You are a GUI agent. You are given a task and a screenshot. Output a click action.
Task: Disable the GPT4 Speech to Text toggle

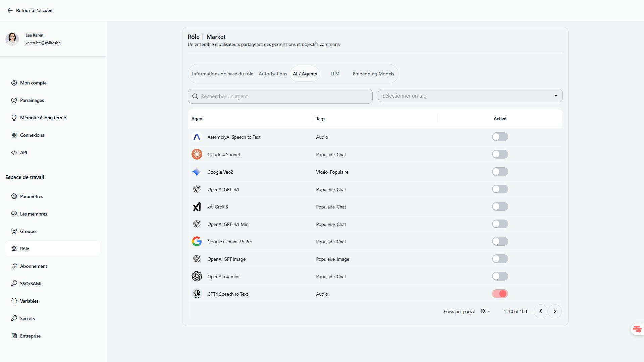[500, 294]
